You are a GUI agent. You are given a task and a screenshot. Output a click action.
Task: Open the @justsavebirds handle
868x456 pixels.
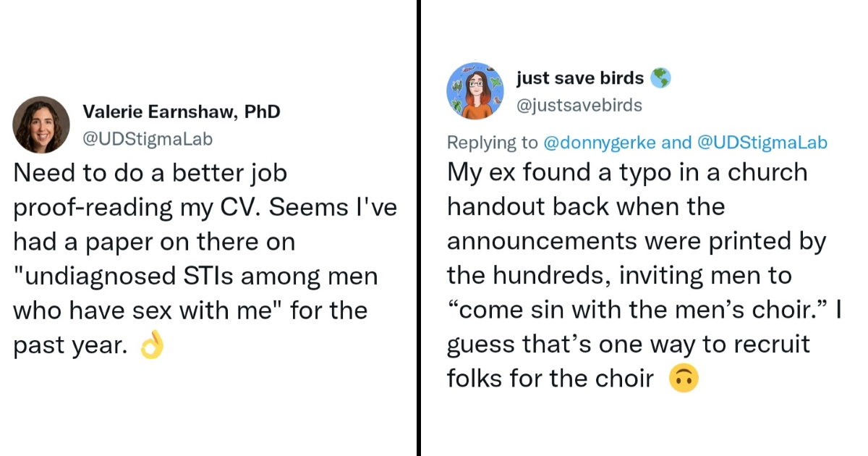point(579,105)
